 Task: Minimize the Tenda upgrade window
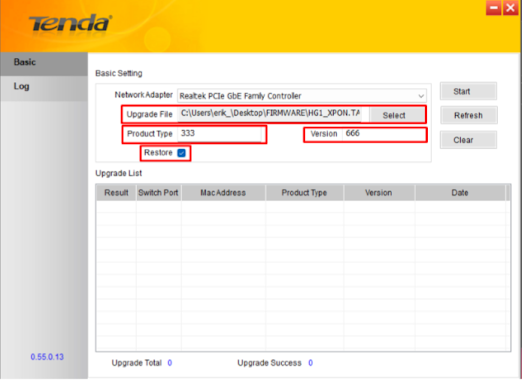coord(494,7)
